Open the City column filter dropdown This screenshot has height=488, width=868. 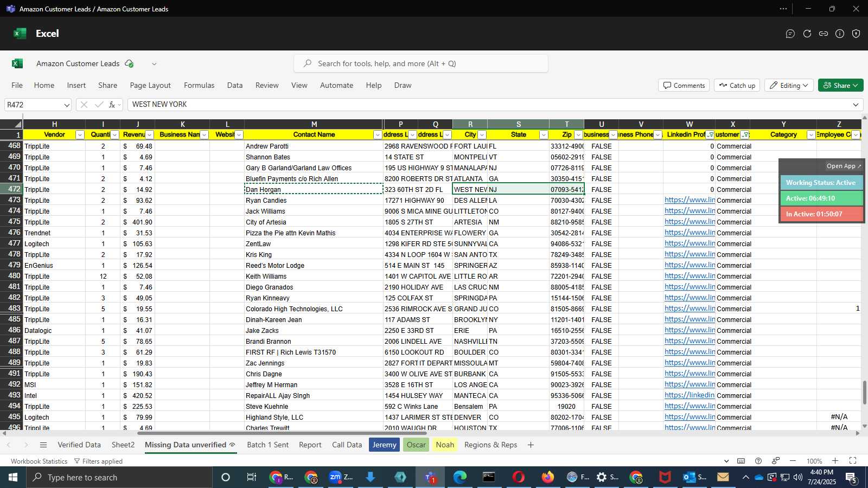[482, 135]
